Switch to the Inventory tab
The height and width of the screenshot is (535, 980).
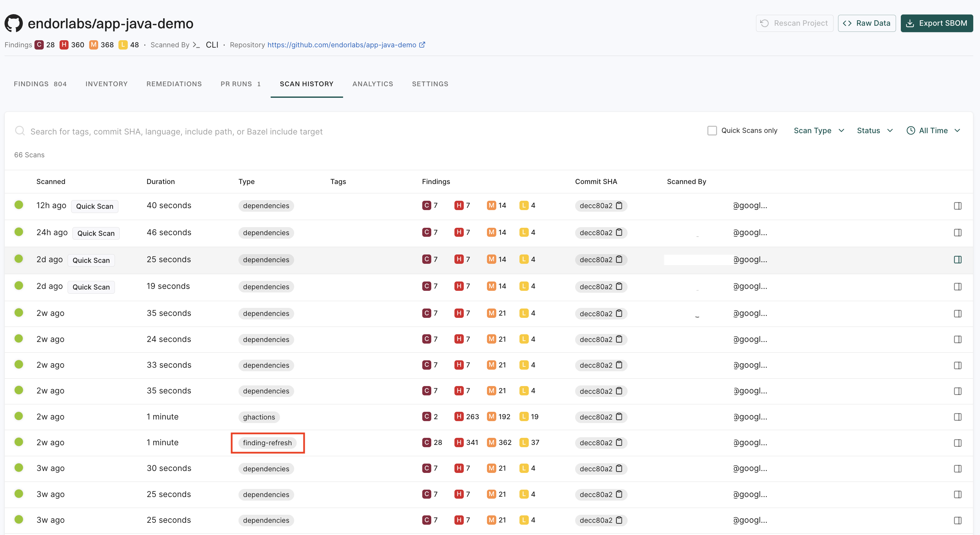[107, 84]
